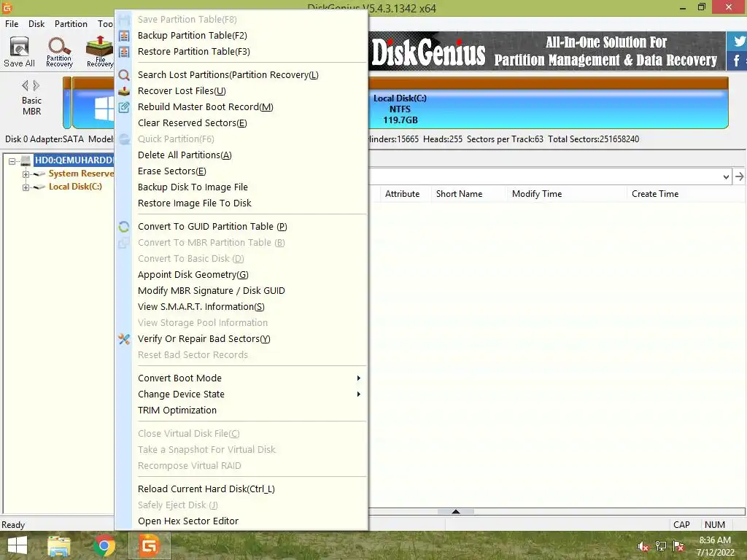Select Recover Lost Files
The width and height of the screenshot is (747, 560).
coord(182,91)
